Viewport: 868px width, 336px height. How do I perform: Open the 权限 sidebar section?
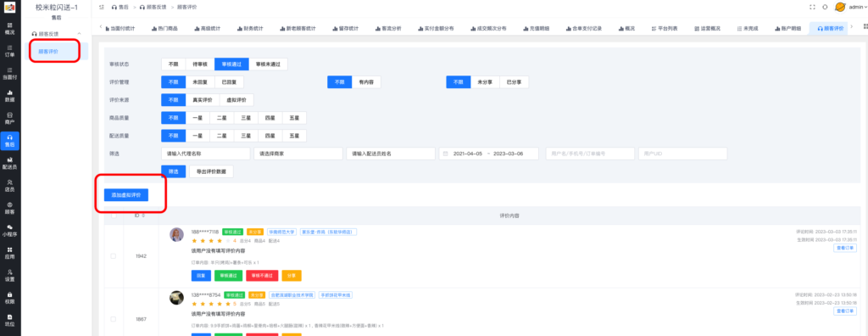click(x=9, y=299)
